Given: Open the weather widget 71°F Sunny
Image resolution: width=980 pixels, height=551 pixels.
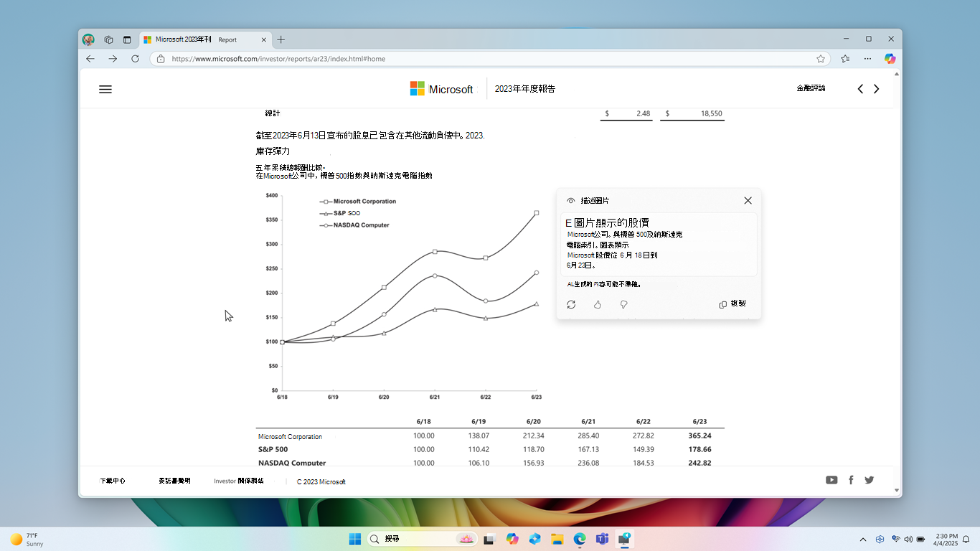Looking at the screenshot, I should tap(27, 540).
